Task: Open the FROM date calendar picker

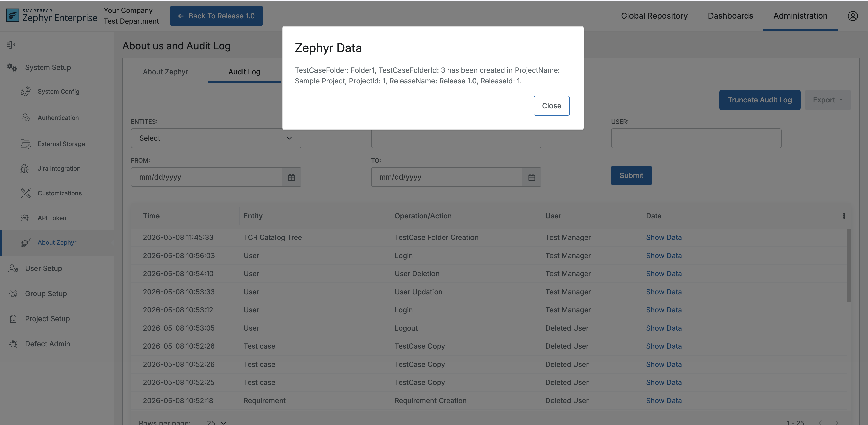Action: point(291,177)
